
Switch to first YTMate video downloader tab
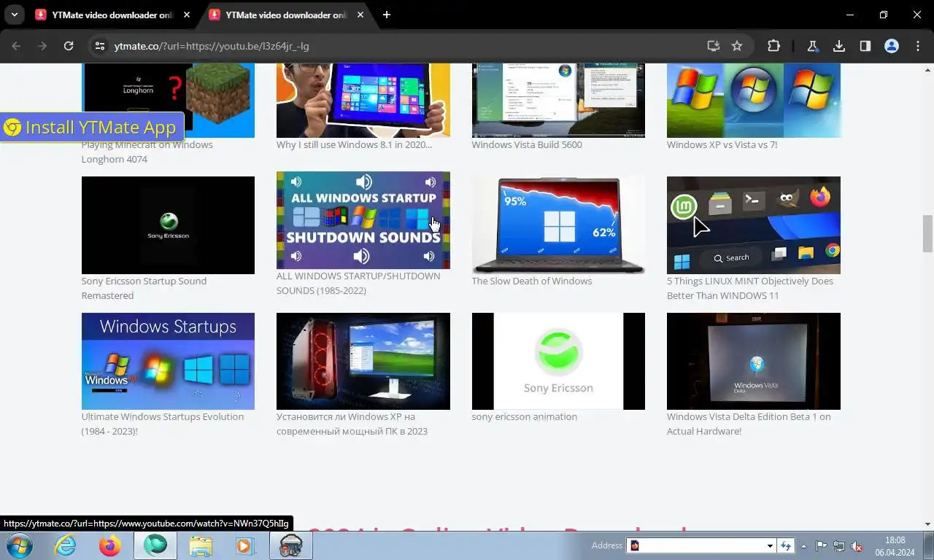coord(113,15)
